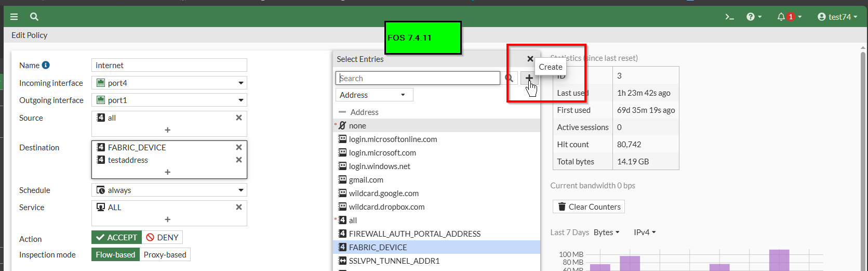Select FIREWALL_AUTH_PORTAL_ADDRESS entry
Screen dimensions: 868x271
click(436, 234)
